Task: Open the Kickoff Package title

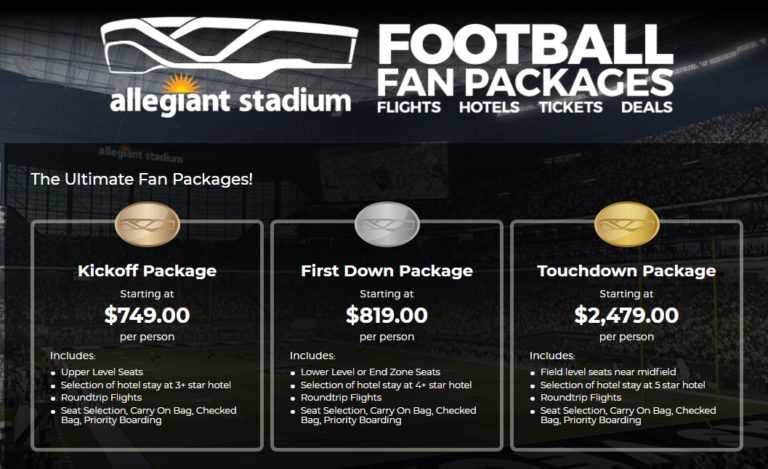Action: (147, 271)
